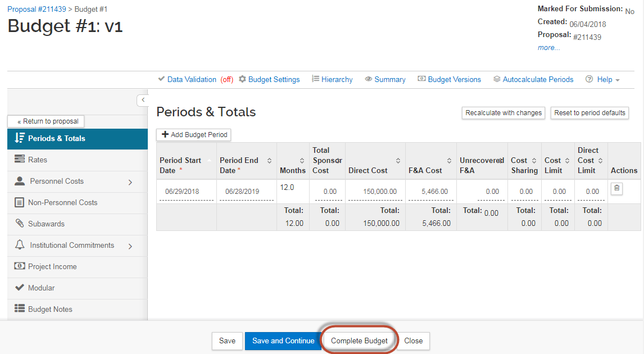Open the Budget Notes section
Viewport: 644px width, 354px height.
click(78, 310)
